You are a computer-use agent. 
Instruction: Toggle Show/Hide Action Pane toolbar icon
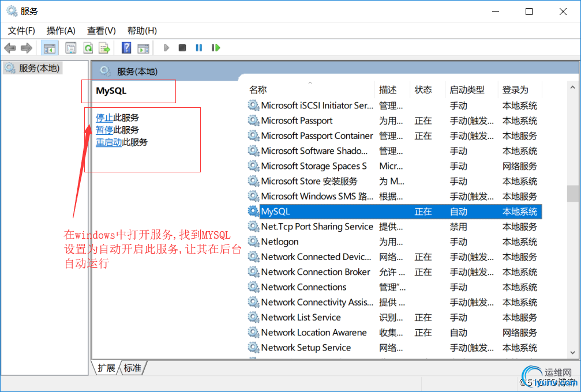click(x=143, y=48)
